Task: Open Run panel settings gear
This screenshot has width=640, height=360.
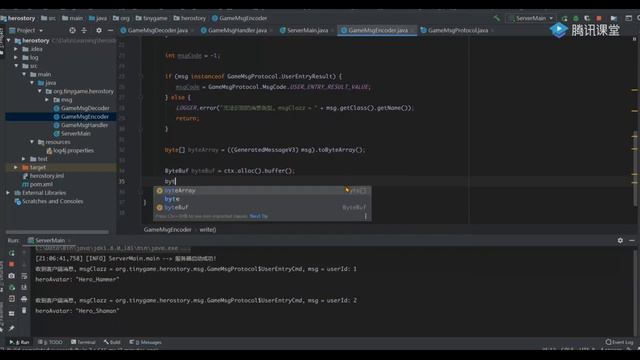Action: [x=620, y=240]
